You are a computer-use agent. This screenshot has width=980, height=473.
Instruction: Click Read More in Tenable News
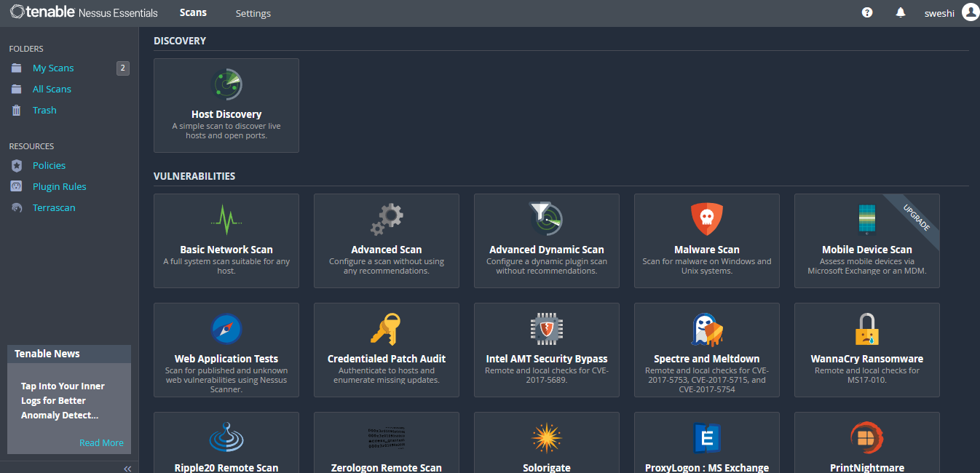pos(101,442)
